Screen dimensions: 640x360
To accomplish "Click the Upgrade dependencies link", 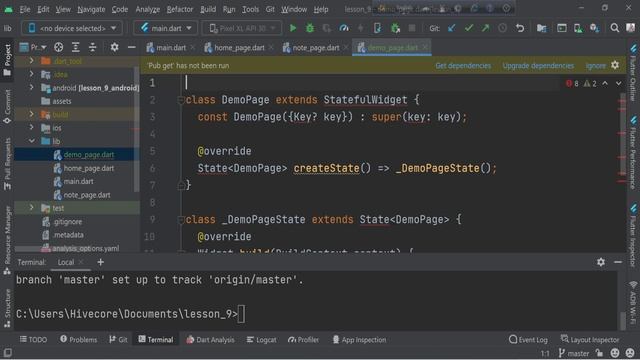I will click(538, 66).
